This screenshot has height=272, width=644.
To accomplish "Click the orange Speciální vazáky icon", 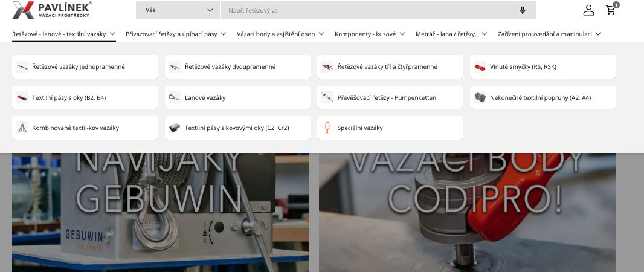I will [327, 128].
